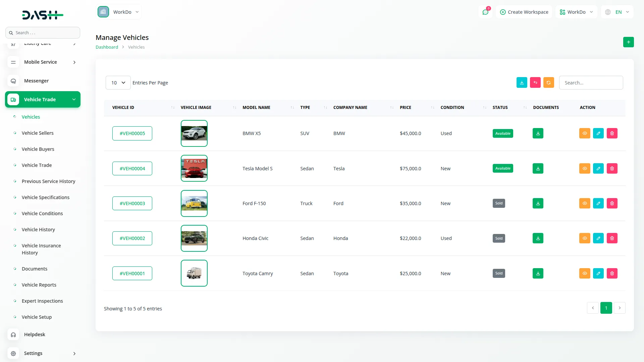The width and height of the screenshot is (644, 362).
Task: Click the Create Workspace button
Action: (x=524, y=12)
